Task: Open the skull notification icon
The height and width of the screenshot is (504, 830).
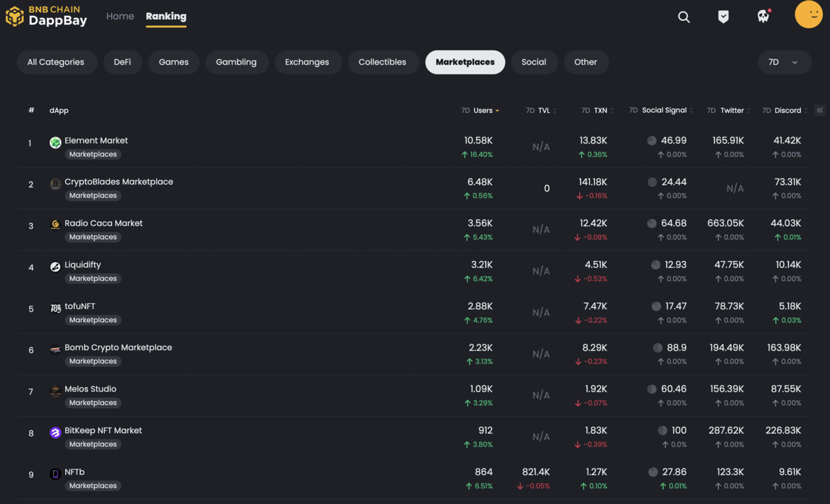Action: 763,16
